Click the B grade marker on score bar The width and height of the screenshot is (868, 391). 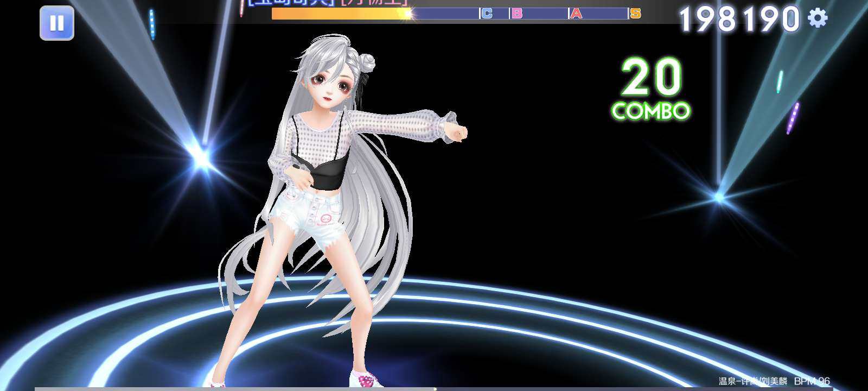point(516,14)
